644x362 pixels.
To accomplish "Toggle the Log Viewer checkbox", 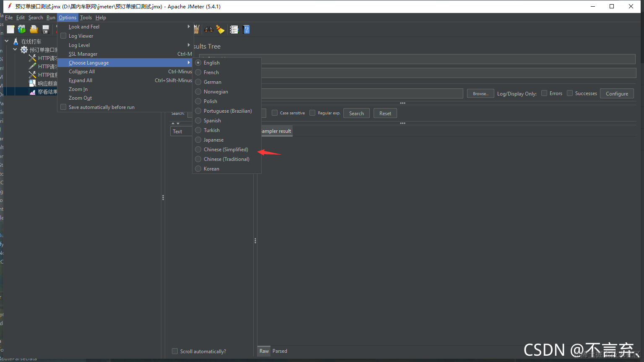I will pos(63,36).
